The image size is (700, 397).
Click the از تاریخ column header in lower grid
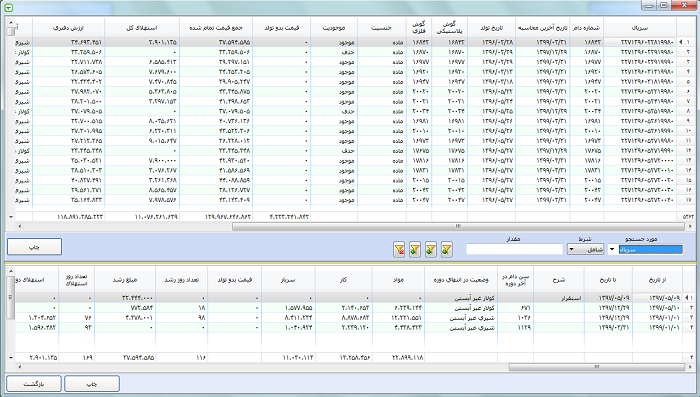pos(657,280)
